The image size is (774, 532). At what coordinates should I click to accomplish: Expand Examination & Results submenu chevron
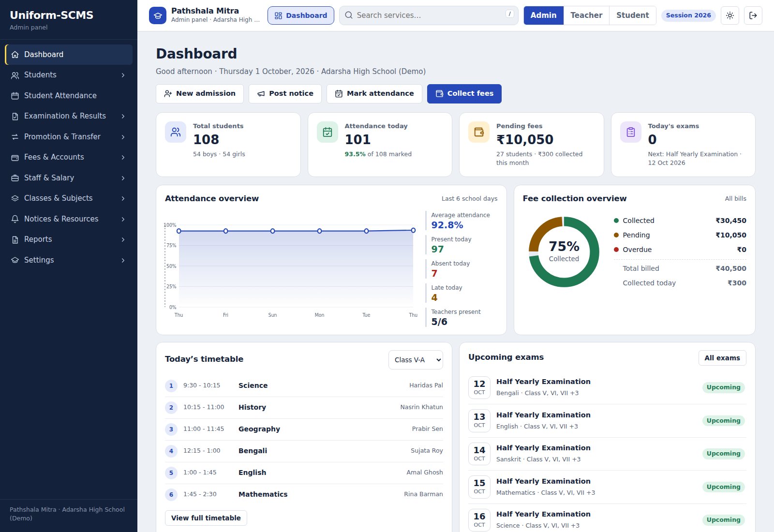point(123,116)
